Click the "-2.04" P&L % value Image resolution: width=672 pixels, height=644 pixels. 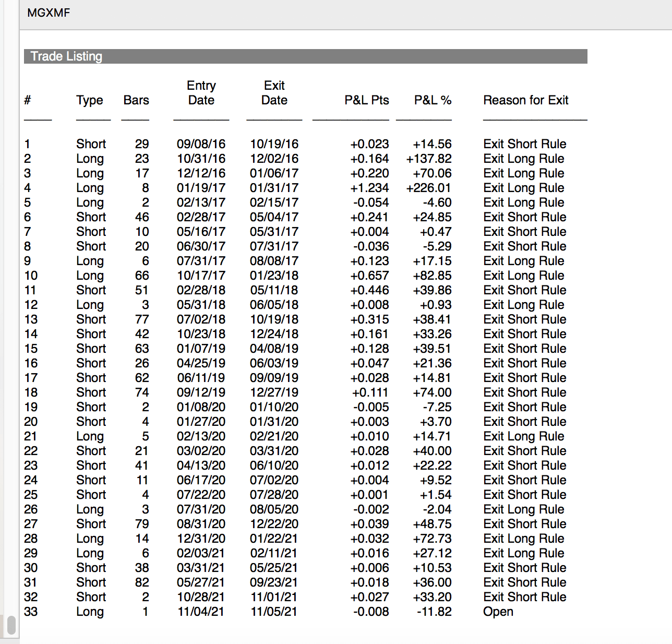(437, 509)
